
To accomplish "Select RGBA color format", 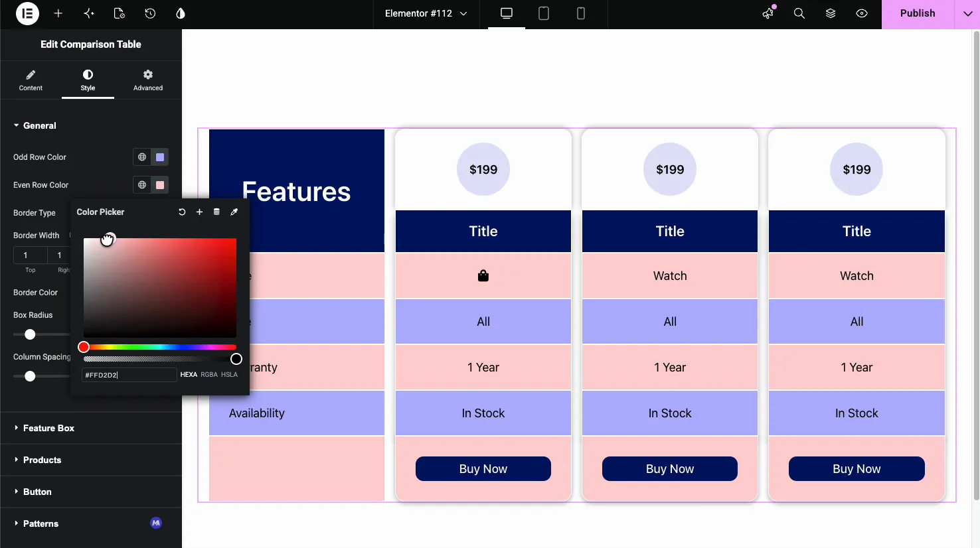I will click(209, 375).
